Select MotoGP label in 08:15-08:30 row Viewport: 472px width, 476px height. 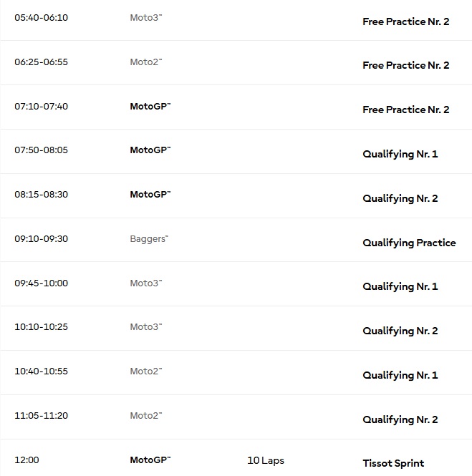(x=150, y=195)
